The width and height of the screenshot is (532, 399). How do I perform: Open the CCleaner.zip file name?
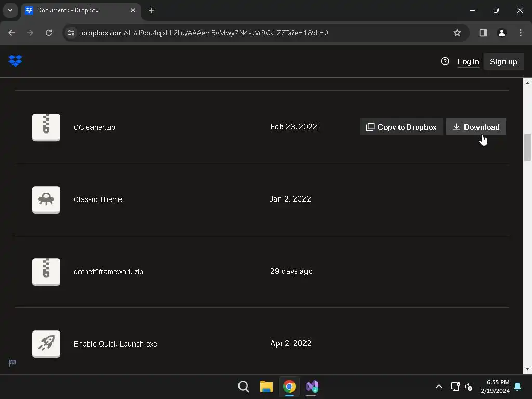(x=95, y=127)
